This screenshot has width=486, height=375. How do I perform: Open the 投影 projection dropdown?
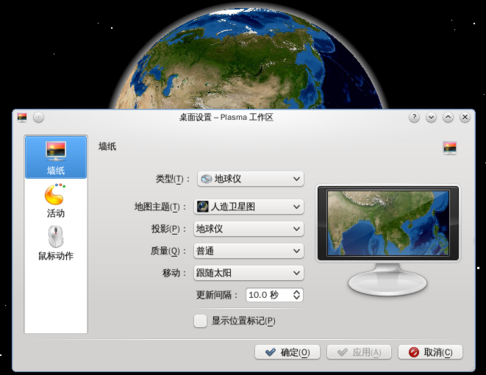(x=249, y=229)
